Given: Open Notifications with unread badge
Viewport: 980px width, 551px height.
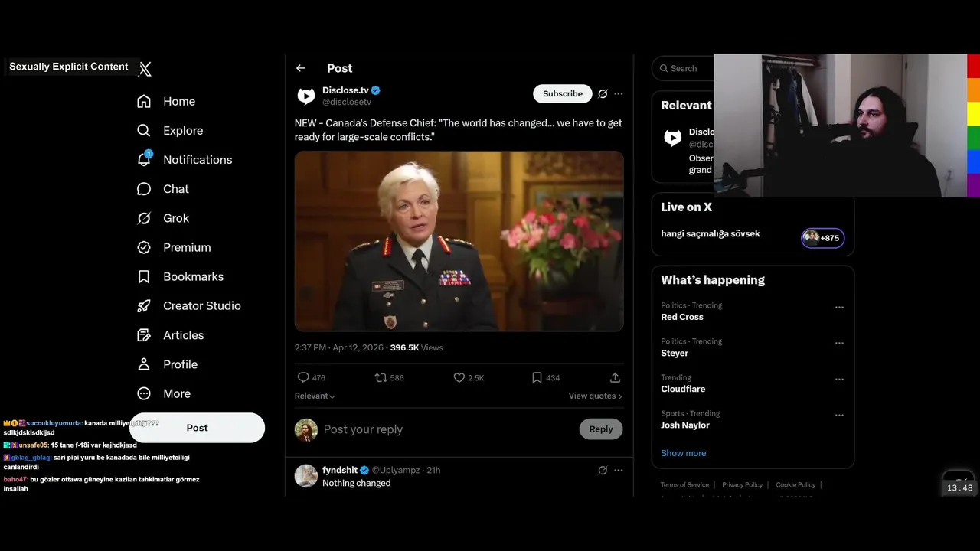Looking at the screenshot, I should tap(185, 159).
